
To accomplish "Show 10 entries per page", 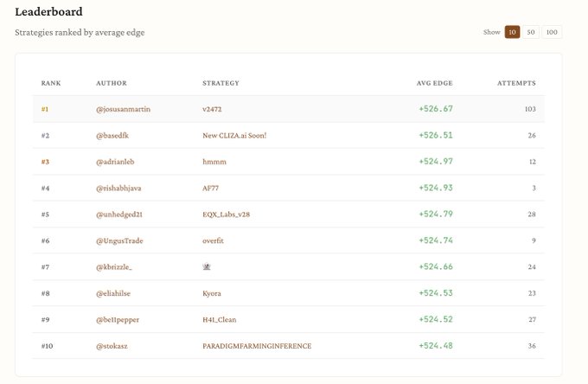I will (x=512, y=32).
